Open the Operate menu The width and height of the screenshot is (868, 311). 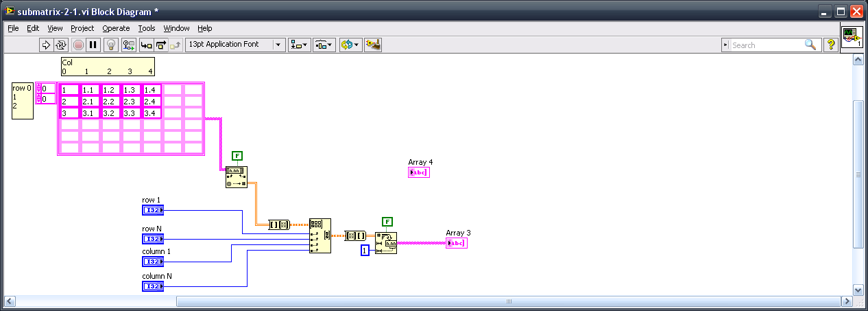[x=116, y=28]
